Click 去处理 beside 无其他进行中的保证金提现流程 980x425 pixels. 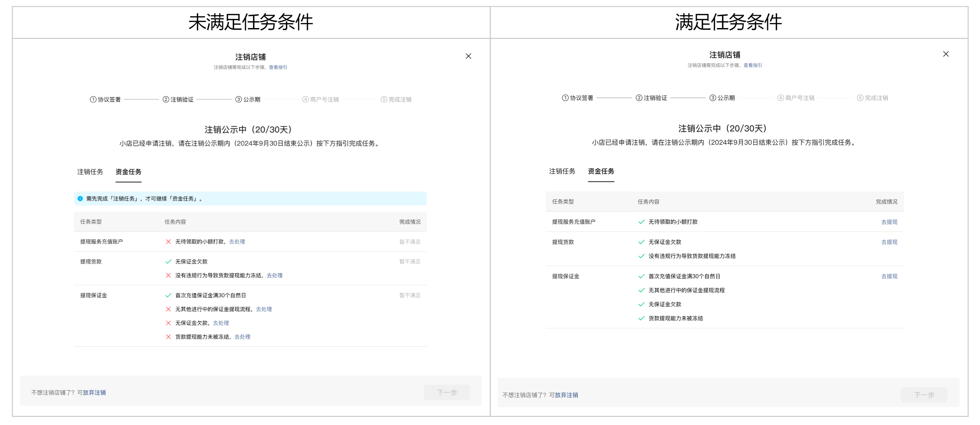click(x=264, y=309)
